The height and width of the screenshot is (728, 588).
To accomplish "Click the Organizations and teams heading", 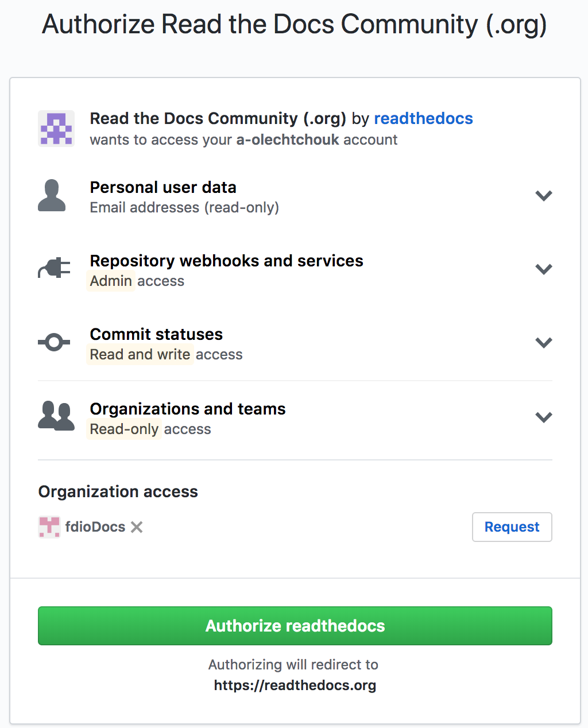I will [x=188, y=409].
